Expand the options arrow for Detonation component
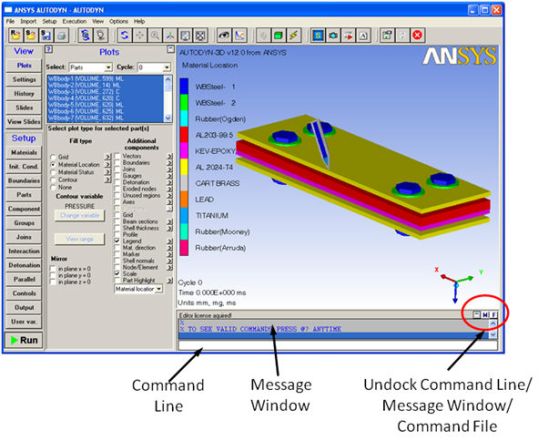550x441 pixels. pos(170,182)
